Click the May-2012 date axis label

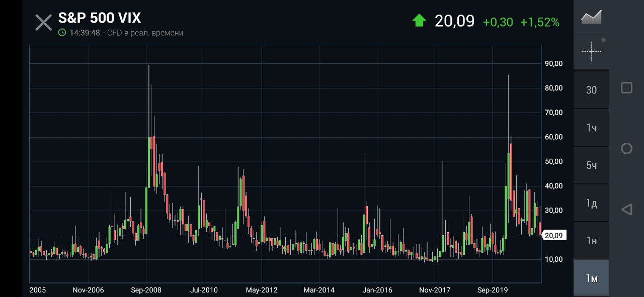(262, 290)
